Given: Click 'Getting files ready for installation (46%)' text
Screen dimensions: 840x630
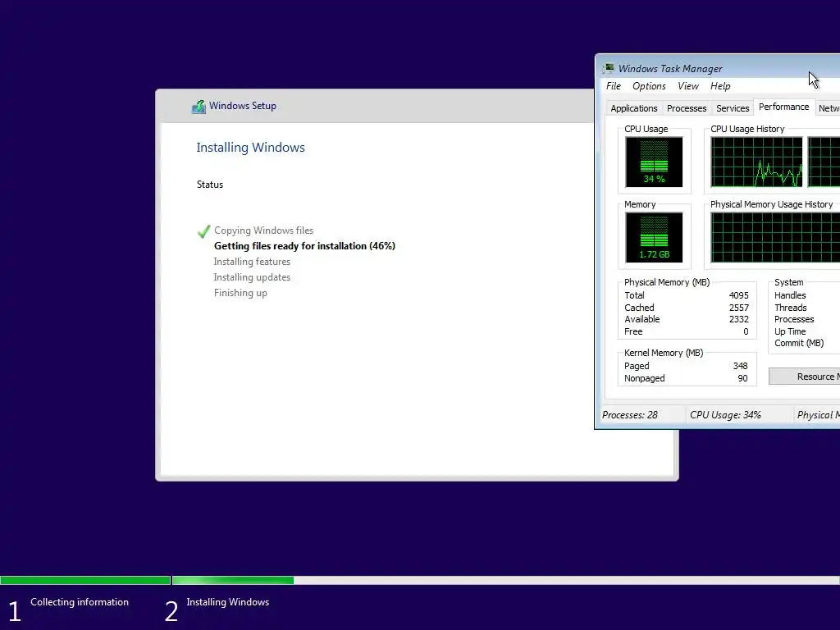Looking at the screenshot, I should point(304,246).
